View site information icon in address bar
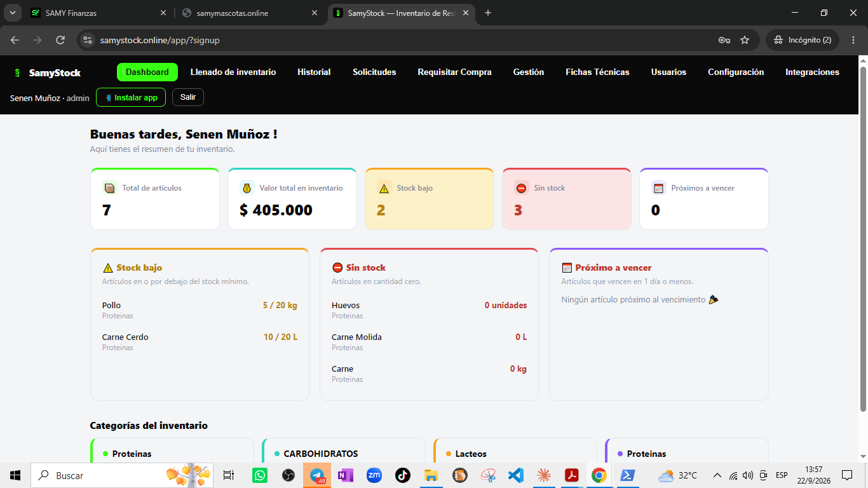Viewport: 868px width, 488px height. 88,40
